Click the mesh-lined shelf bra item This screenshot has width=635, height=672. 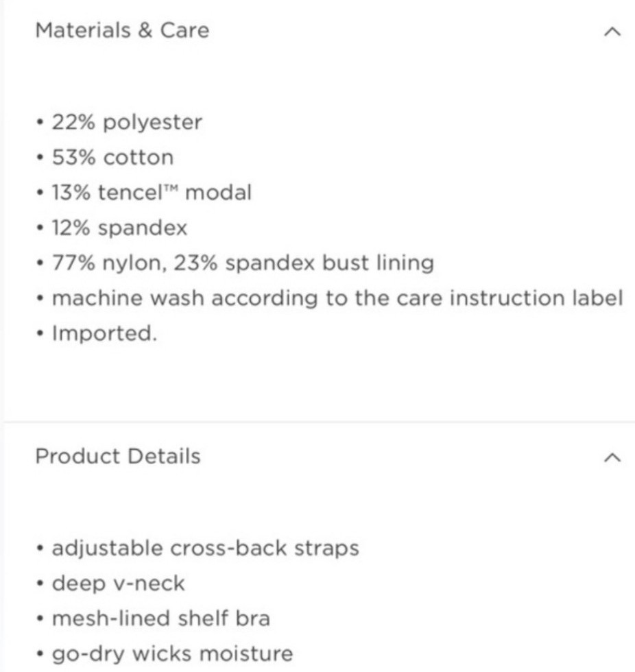(x=160, y=619)
